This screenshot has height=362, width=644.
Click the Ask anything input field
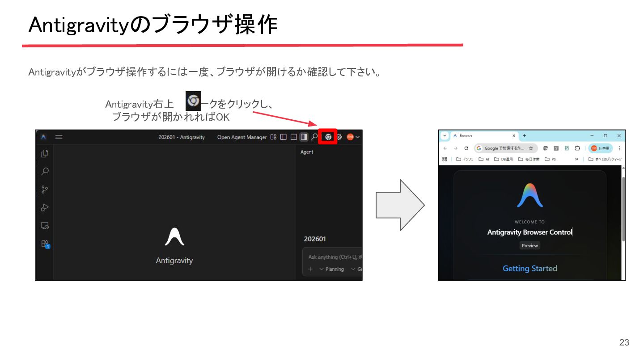(x=335, y=257)
